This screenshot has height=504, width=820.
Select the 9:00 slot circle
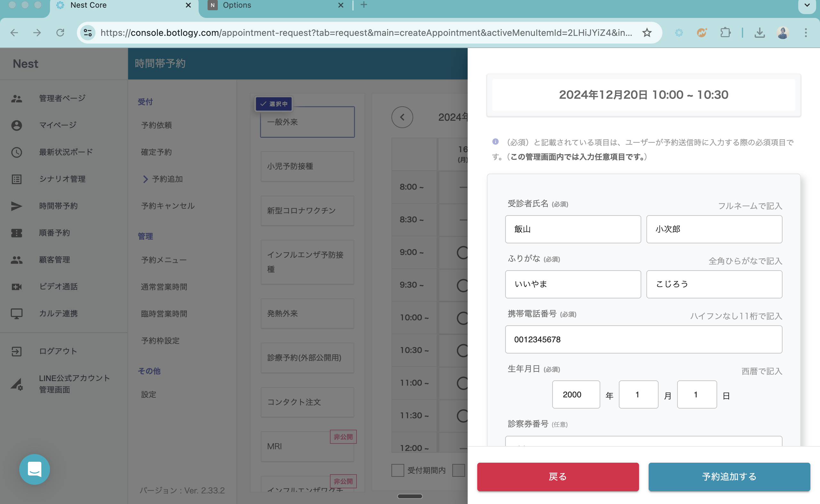[x=463, y=253]
